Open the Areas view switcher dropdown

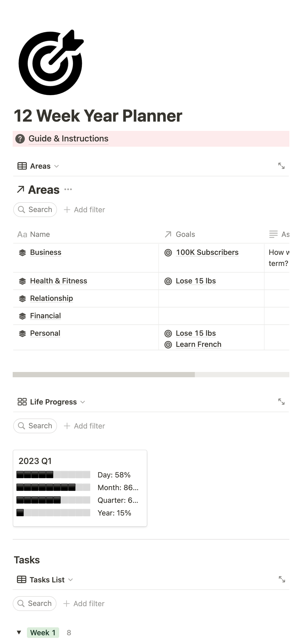tap(57, 166)
